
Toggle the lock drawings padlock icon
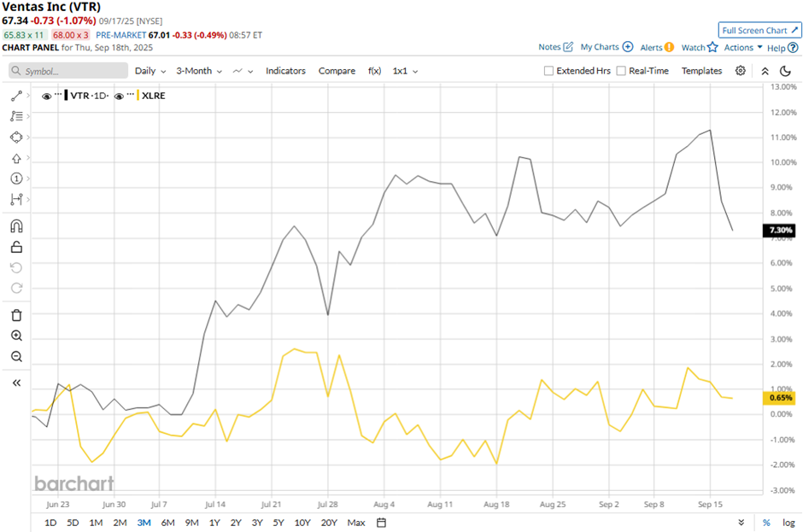16,248
